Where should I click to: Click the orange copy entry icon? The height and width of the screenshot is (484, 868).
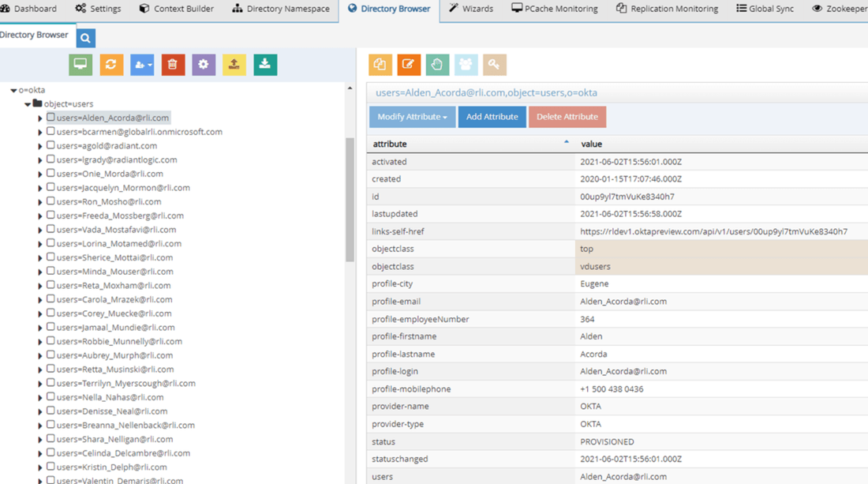pyautogui.click(x=380, y=65)
